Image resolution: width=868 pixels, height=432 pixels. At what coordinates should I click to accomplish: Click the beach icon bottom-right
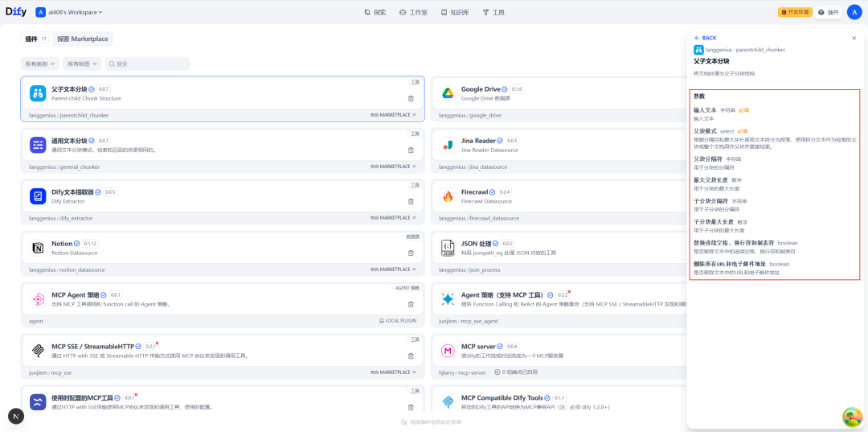[853, 418]
